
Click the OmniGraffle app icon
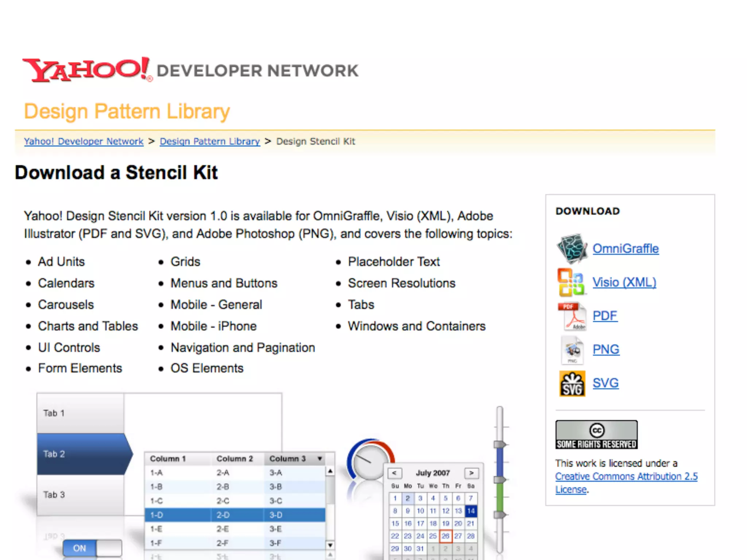pyautogui.click(x=572, y=249)
